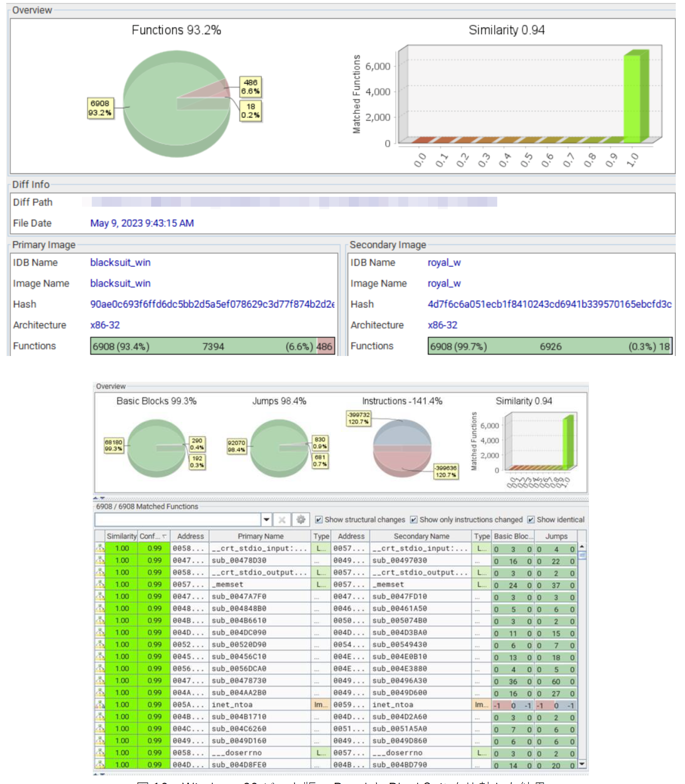Click the Conf column sort arrow
The image size is (685, 784).
164,536
